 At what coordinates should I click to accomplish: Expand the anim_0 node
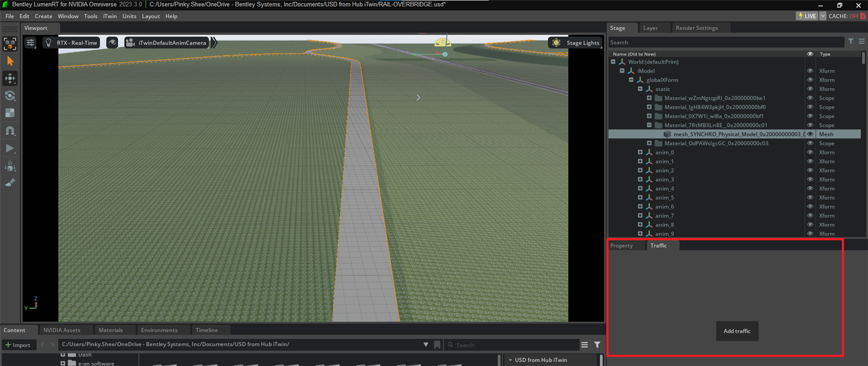(640, 152)
